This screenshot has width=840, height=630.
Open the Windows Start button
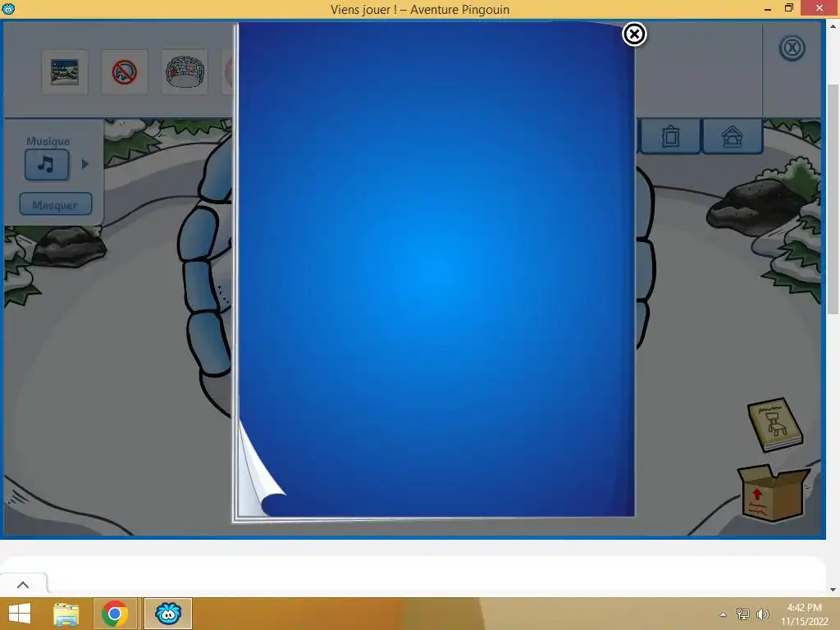[20, 614]
